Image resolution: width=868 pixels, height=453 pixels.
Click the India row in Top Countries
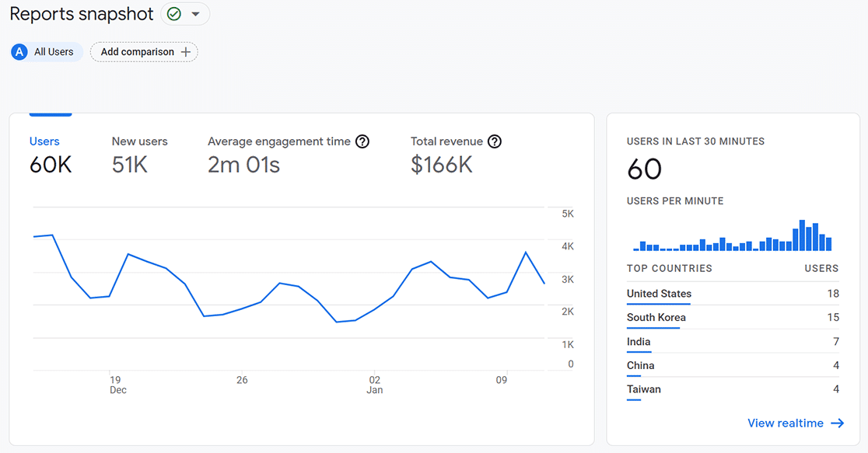(x=639, y=342)
